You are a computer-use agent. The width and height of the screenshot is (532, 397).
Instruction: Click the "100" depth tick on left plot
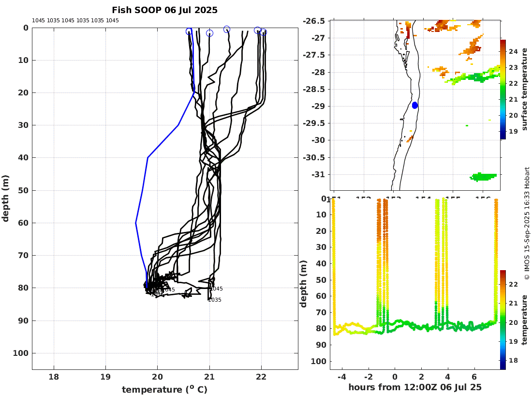(x=22, y=353)
